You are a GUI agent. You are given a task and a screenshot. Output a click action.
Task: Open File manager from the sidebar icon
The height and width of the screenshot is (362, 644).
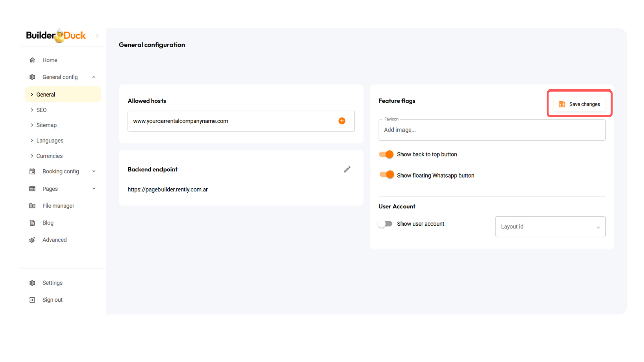pos(32,206)
